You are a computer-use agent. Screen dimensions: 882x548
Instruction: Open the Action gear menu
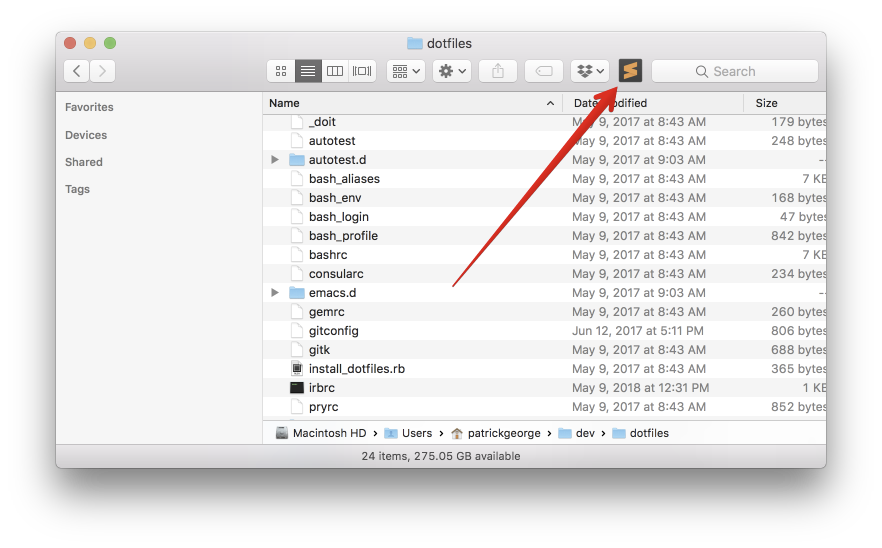coord(452,71)
